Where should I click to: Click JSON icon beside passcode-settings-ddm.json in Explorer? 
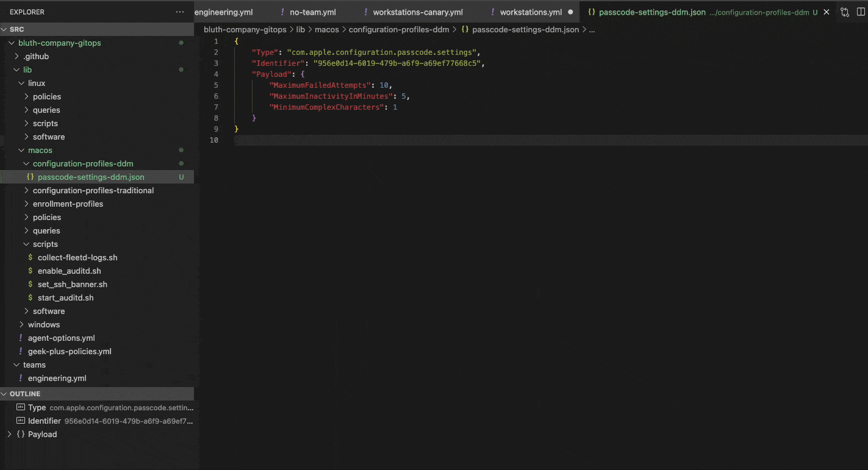point(30,177)
